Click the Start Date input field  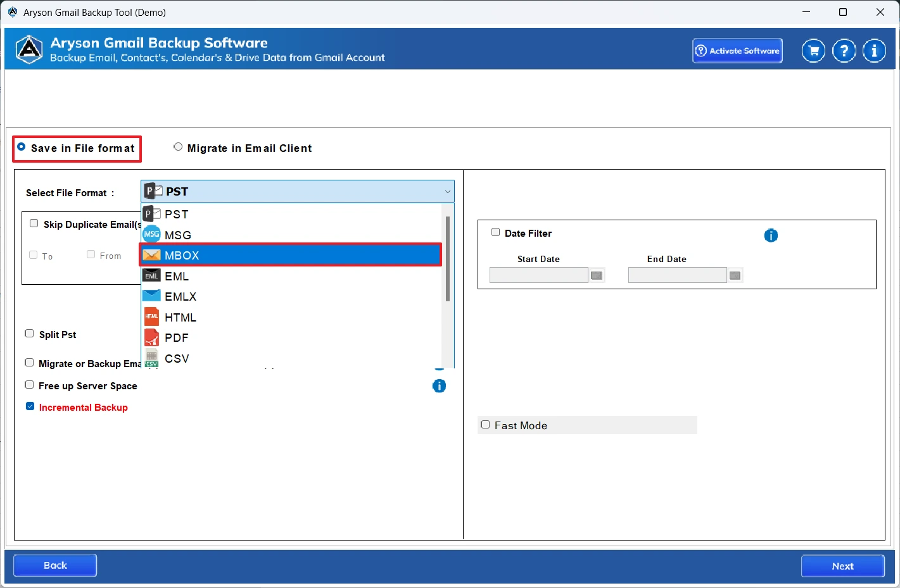pos(539,275)
